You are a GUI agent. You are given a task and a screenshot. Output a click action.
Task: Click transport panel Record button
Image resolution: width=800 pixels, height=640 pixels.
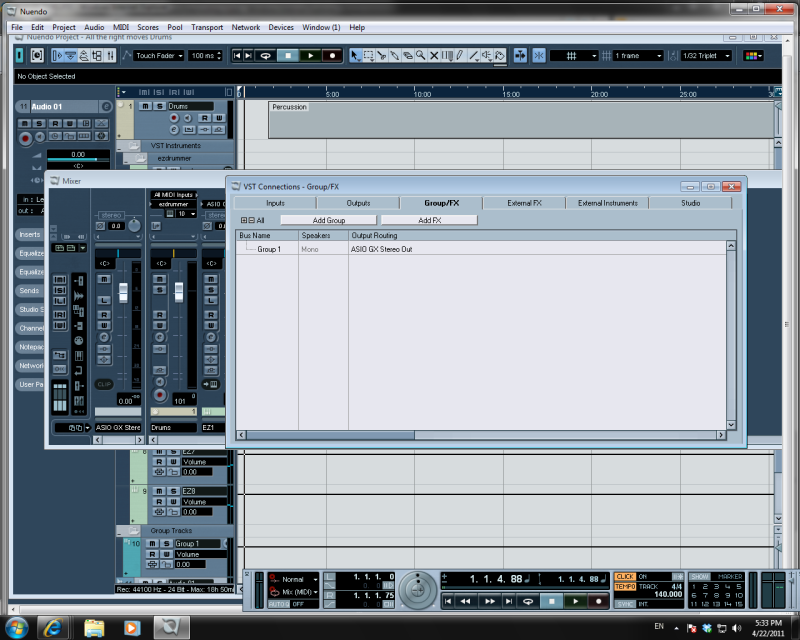(x=598, y=601)
